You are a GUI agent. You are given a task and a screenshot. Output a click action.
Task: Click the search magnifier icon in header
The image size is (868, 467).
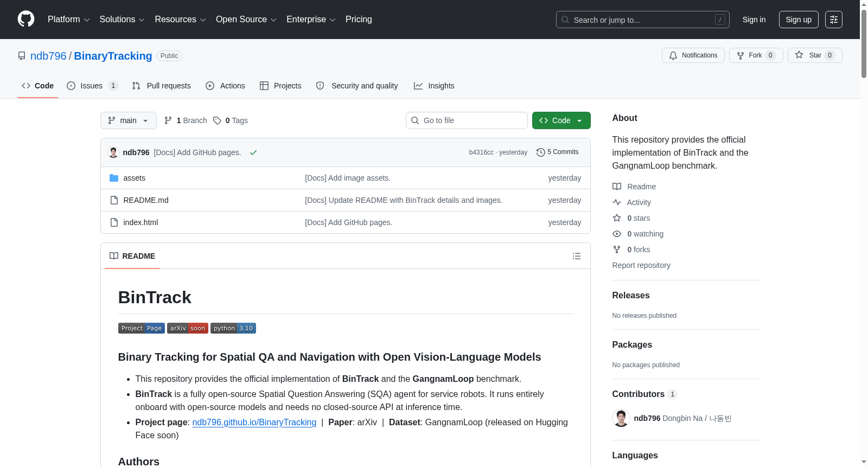(565, 20)
